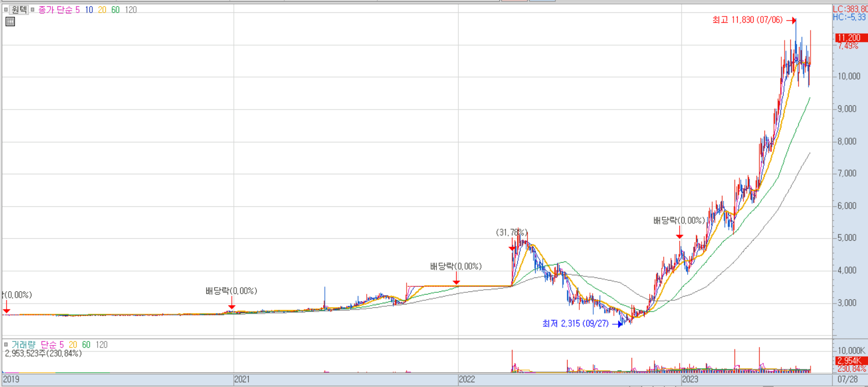This screenshot has height=387, width=868.
Task: Click the (31,78%) event marker
Action: point(512,232)
